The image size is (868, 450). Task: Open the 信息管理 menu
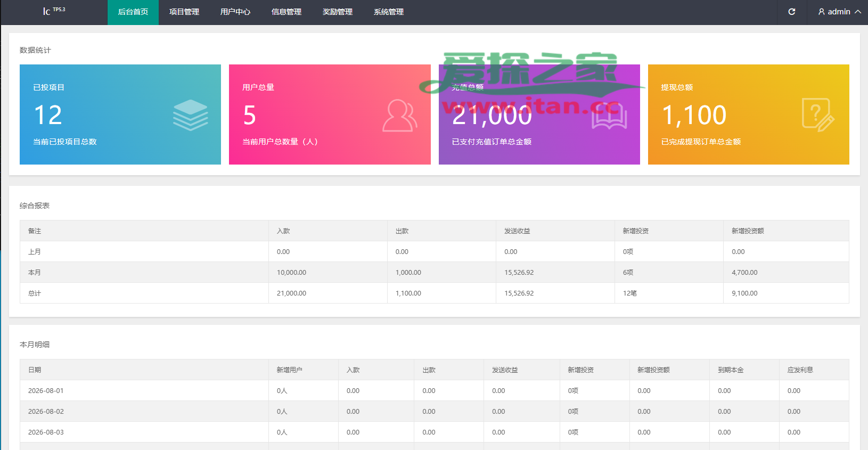[x=286, y=12]
